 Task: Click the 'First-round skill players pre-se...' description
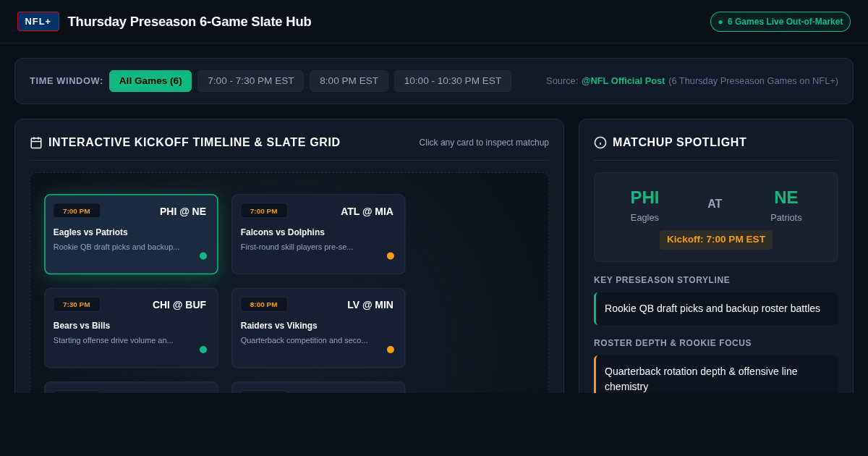297,247
